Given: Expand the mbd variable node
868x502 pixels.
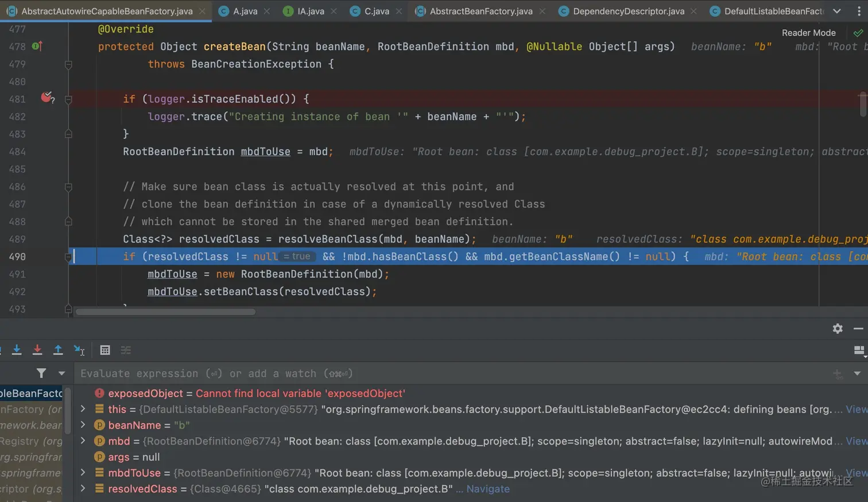Looking at the screenshot, I should pyautogui.click(x=83, y=441).
